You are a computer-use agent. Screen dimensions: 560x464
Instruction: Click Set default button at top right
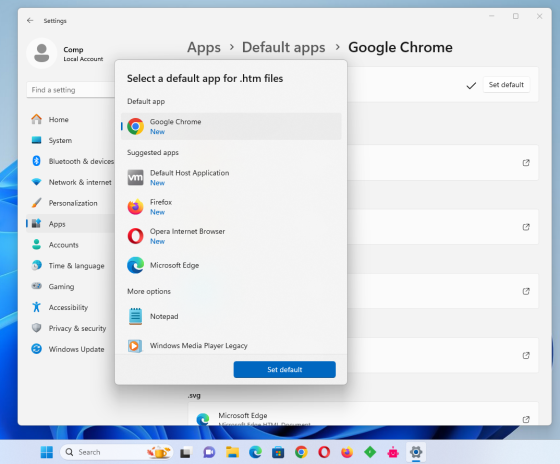(506, 85)
